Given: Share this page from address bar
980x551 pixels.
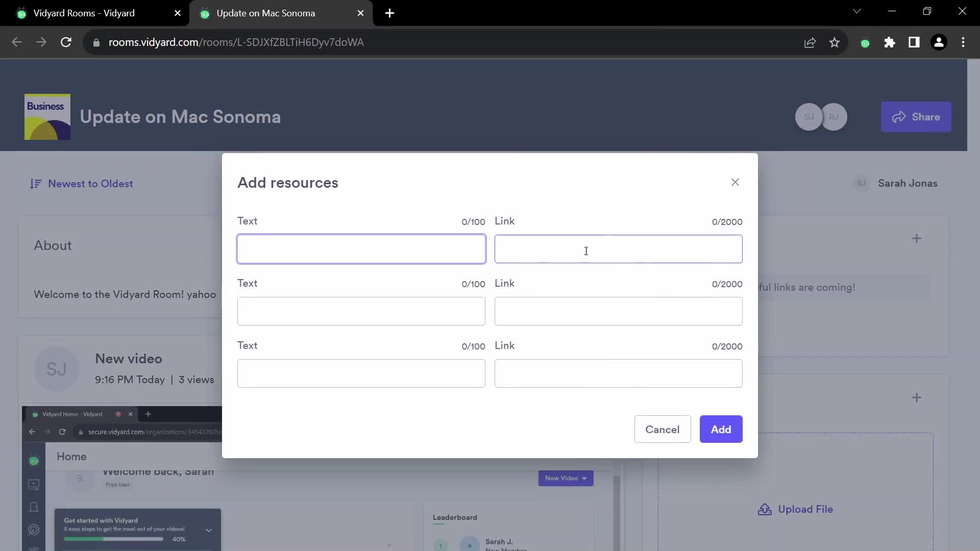Looking at the screenshot, I should click(810, 43).
